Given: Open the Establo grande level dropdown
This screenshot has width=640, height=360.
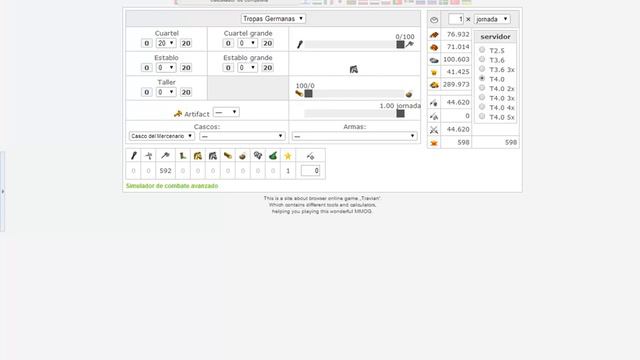Looking at the screenshot, I should (247, 67).
